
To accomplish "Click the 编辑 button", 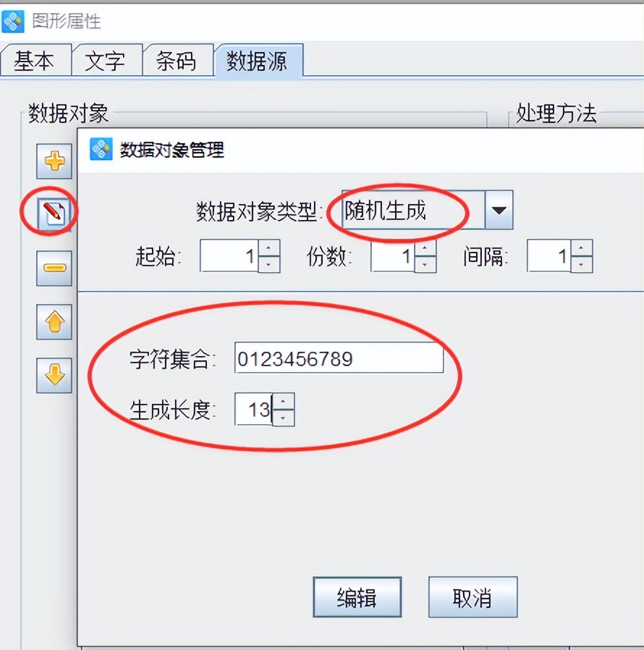I will (357, 597).
